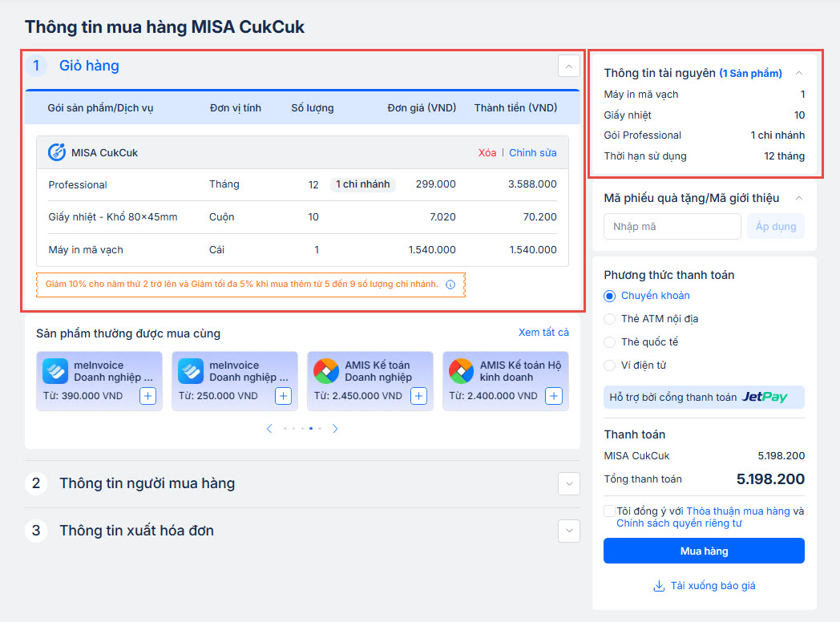Click the Mua hàng button
Image resolution: width=840 pixels, height=622 pixels.
[704, 551]
